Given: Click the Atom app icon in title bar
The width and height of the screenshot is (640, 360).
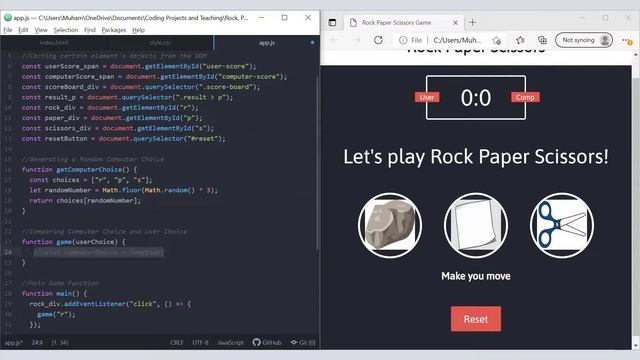Looking at the screenshot, I should pyautogui.click(x=8, y=18).
